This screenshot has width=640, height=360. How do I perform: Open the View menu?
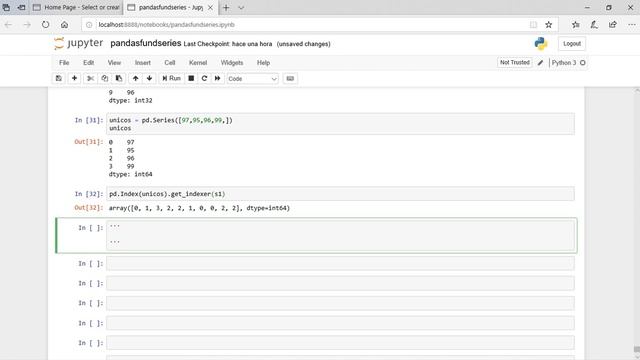click(114, 63)
